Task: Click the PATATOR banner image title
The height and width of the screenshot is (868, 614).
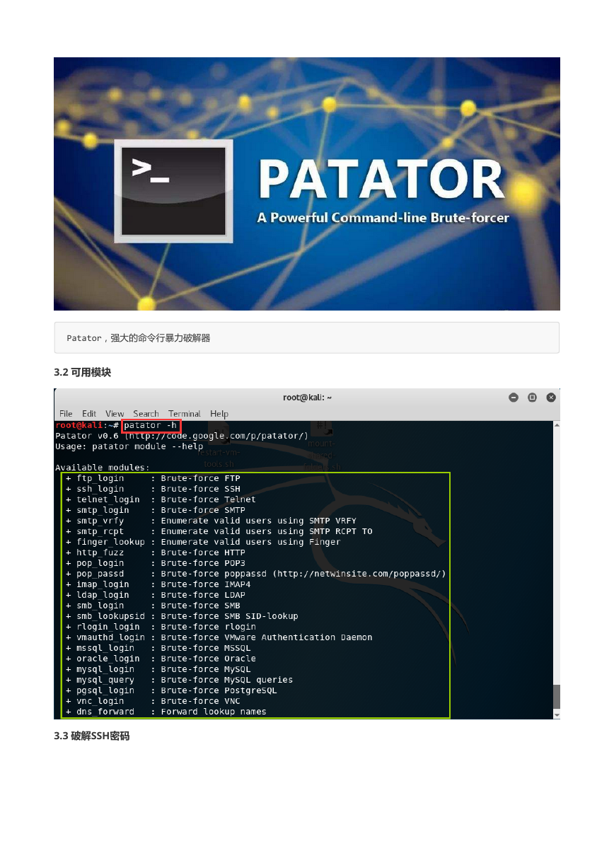Action: (382, 179)
